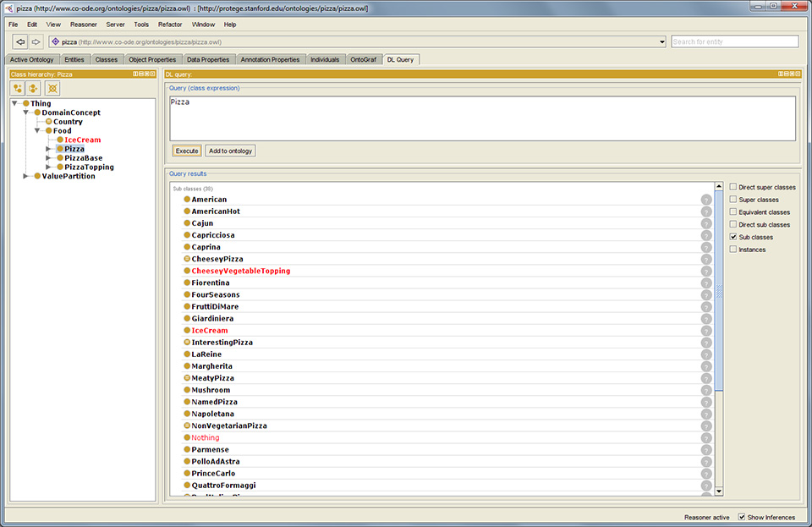Switch to the Object Properties tab

tap(152, 59)
